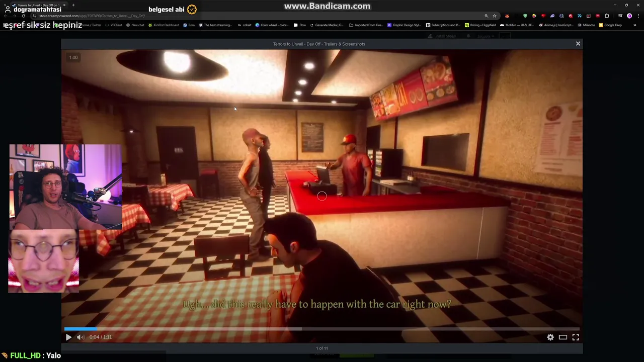This screenshot has height=362, width=644.
Task: Mute the trailer volume speaker icon
Action: 80,337
